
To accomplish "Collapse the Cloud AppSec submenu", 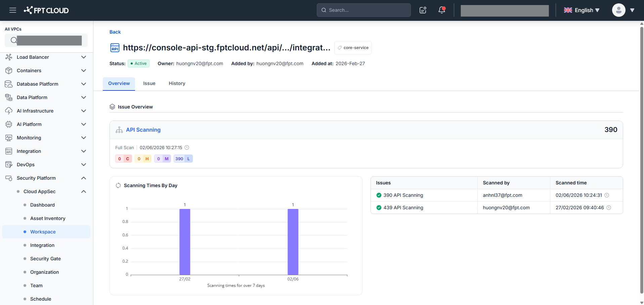I will 84,191.
